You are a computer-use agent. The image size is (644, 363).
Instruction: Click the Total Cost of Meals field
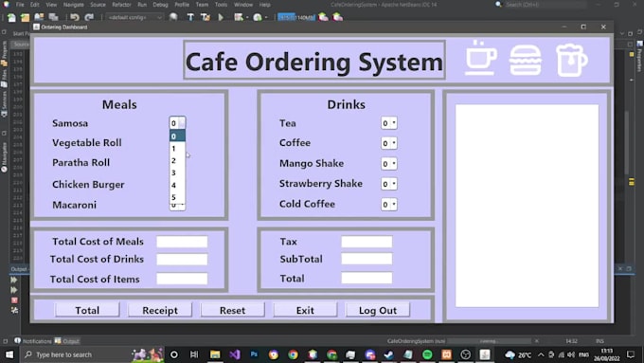(182, 242)
